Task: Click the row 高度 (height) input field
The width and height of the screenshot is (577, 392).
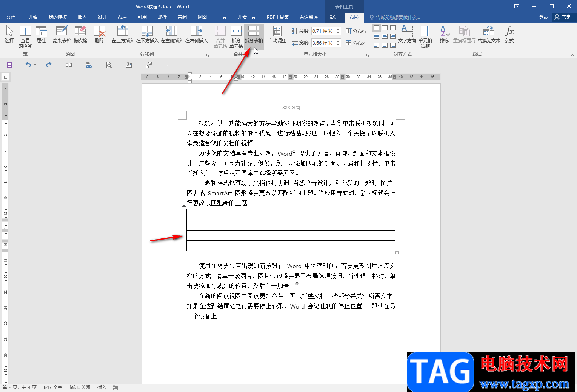Action: [323, 31]
